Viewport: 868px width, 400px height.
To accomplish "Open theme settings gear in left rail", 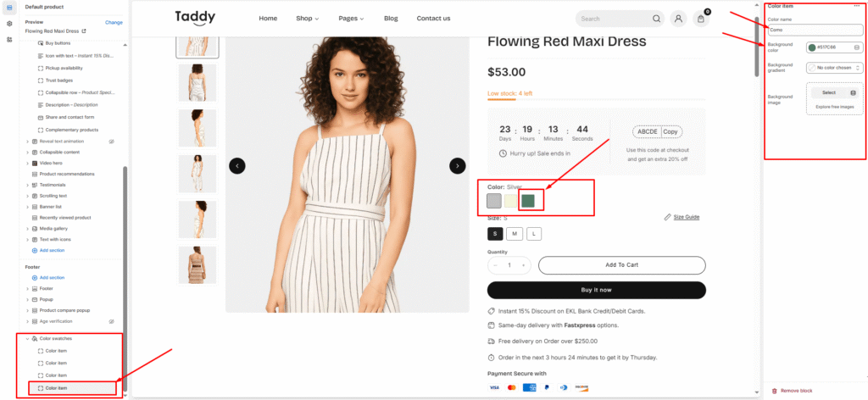I will tap(9, 23).
